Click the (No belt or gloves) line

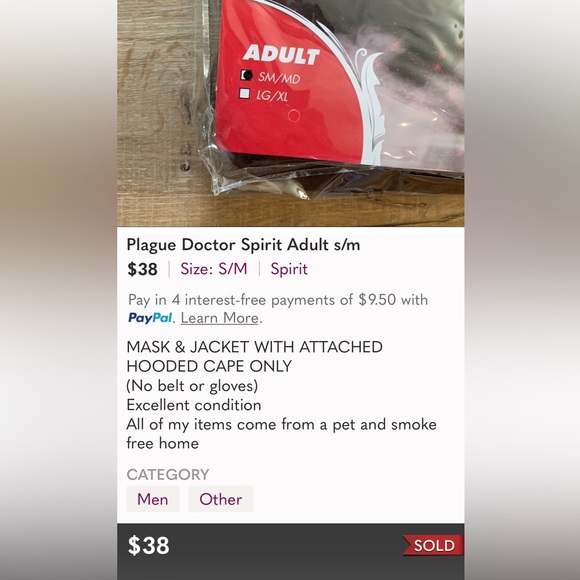tap(192, 386)
